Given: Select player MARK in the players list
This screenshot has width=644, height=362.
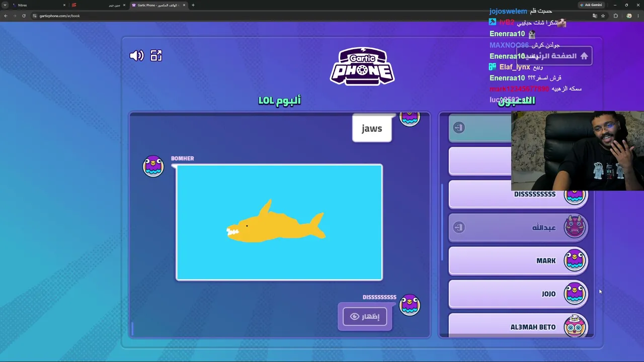Looking at the screenshot, I should [x=518, y=260].
